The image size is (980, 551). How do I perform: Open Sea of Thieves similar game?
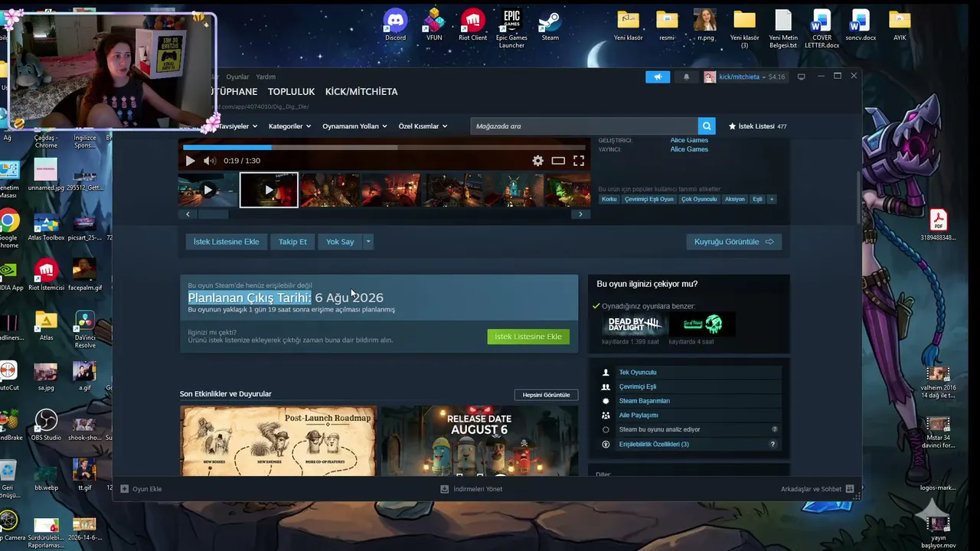(702, 324)
